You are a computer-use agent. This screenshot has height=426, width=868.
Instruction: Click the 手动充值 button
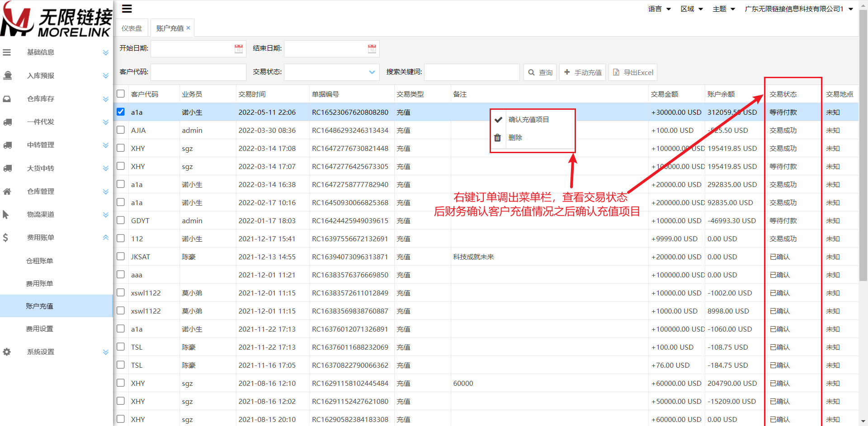pyautogui.click(x=582, y=72)
